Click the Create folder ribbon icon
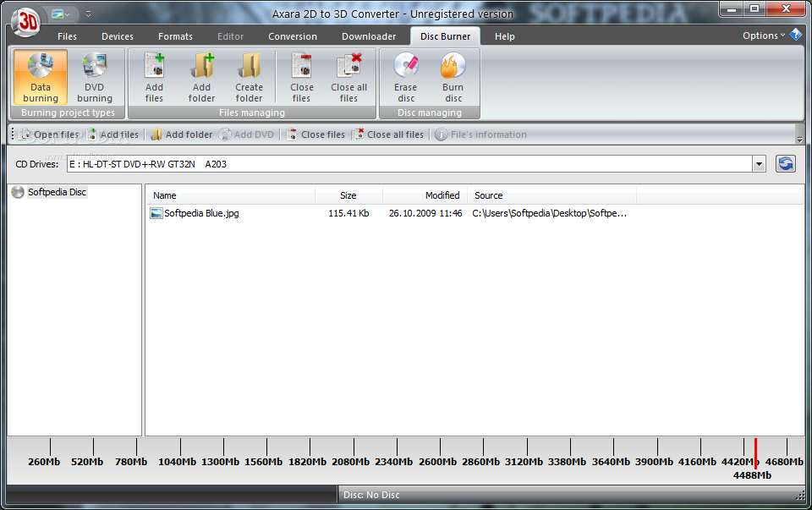812x510 pixels. [x=249, y=77]
